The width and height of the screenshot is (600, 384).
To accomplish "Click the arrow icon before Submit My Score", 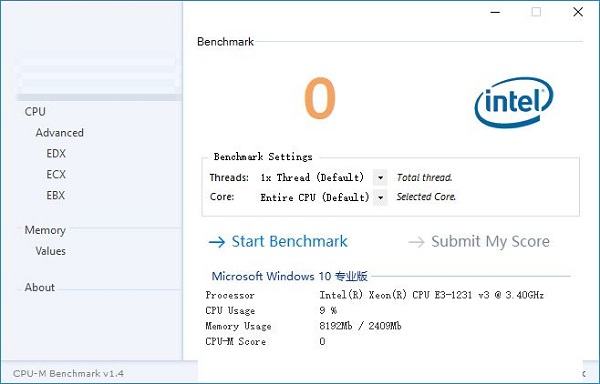I will (416, 242).
